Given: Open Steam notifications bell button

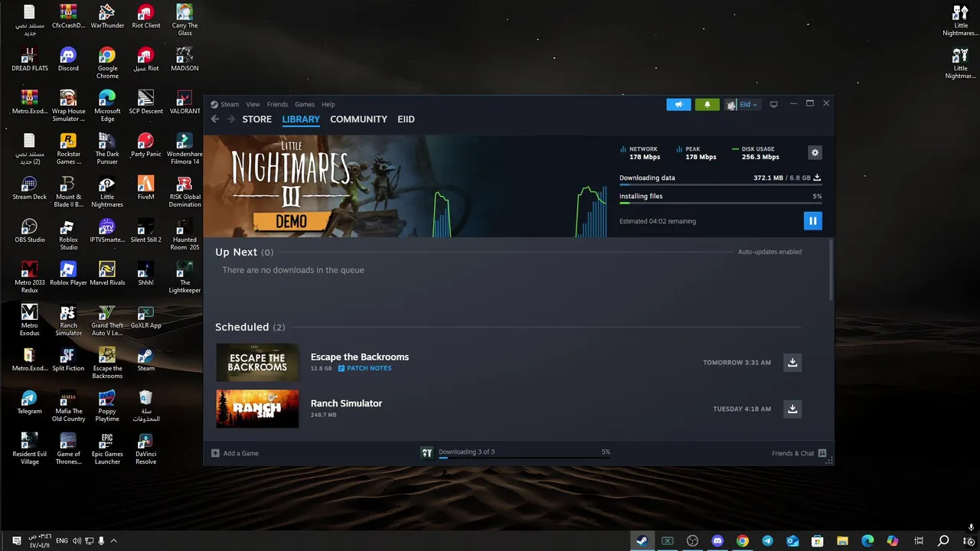Looking at the screenshot, I should coord(707,104).
